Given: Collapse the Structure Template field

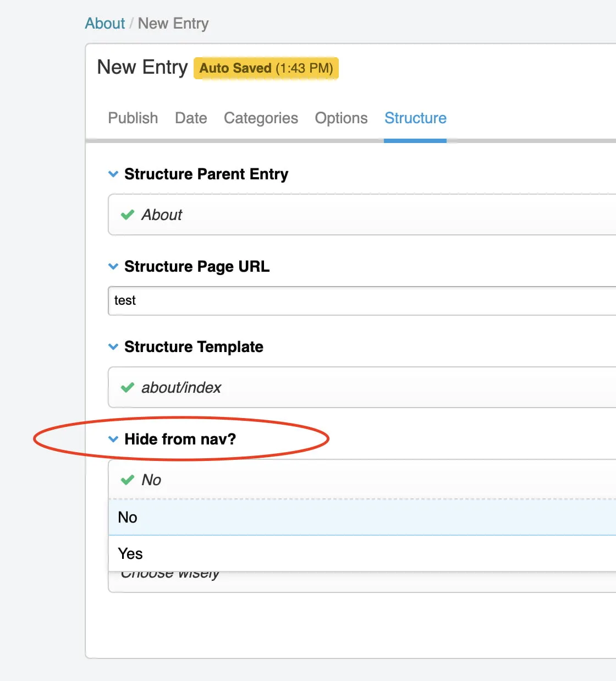Looking at the screenshot, I should tap(113, 347).
